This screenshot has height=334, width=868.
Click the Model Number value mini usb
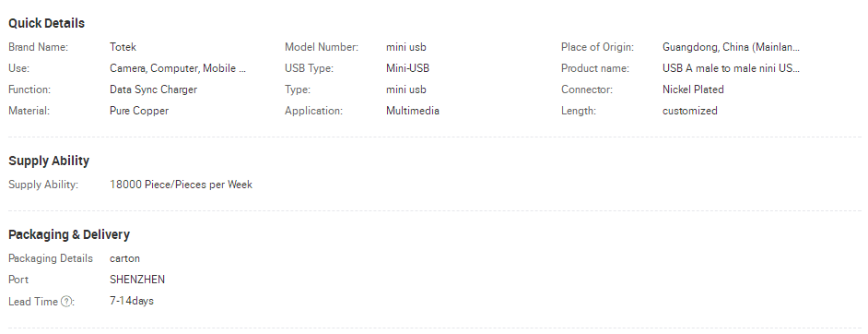click(406, 47)
